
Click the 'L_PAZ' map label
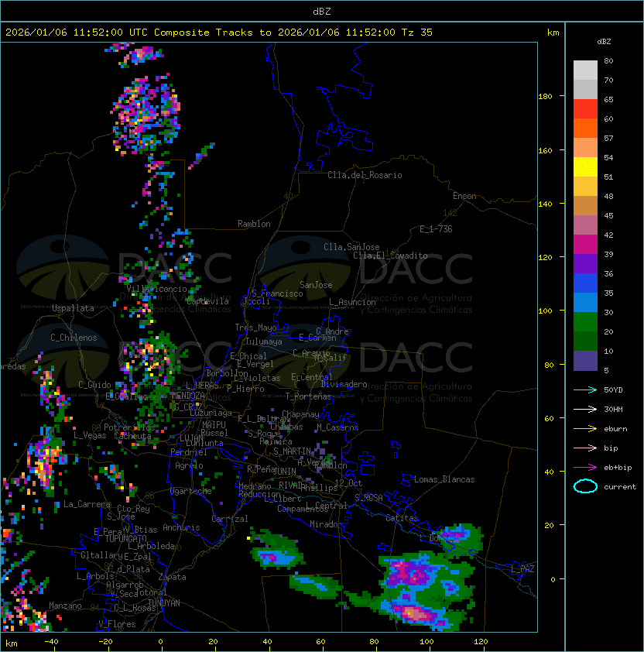tap(522, 569)
